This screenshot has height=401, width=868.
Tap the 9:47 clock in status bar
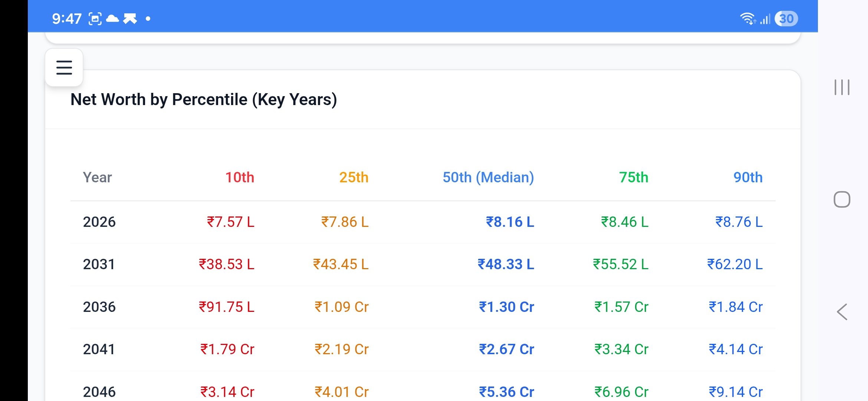click(67, 19)
